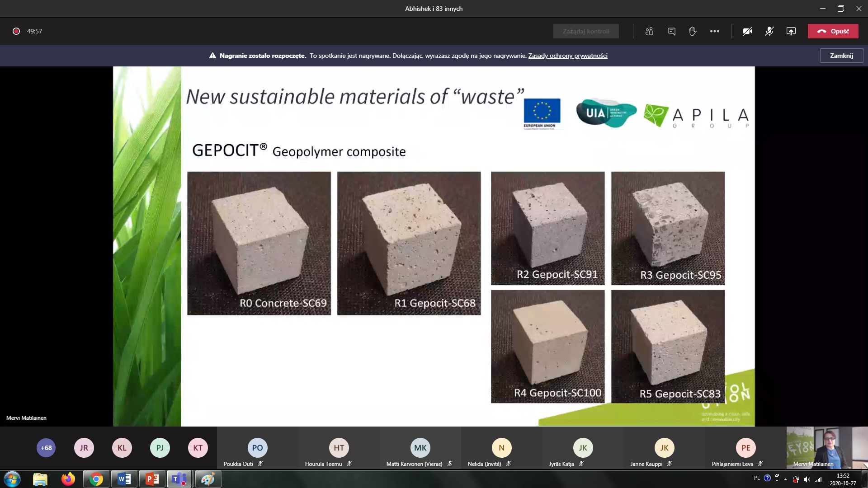Open more actions ellipsis menu
868x488 pixels.
(x=714, y=31)
